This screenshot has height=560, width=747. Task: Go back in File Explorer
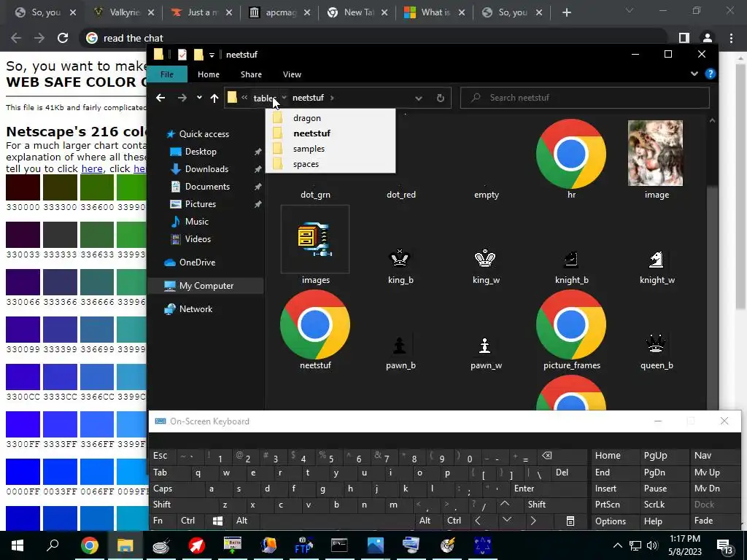point(160,98)
